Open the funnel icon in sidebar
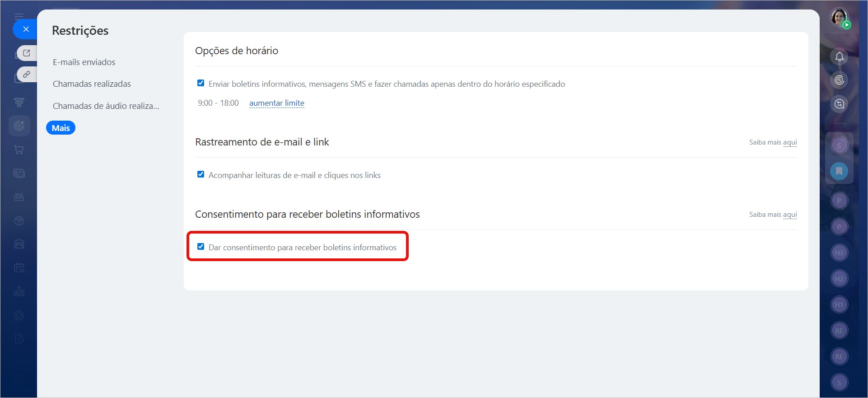868x398 pixels. [19, 103]
